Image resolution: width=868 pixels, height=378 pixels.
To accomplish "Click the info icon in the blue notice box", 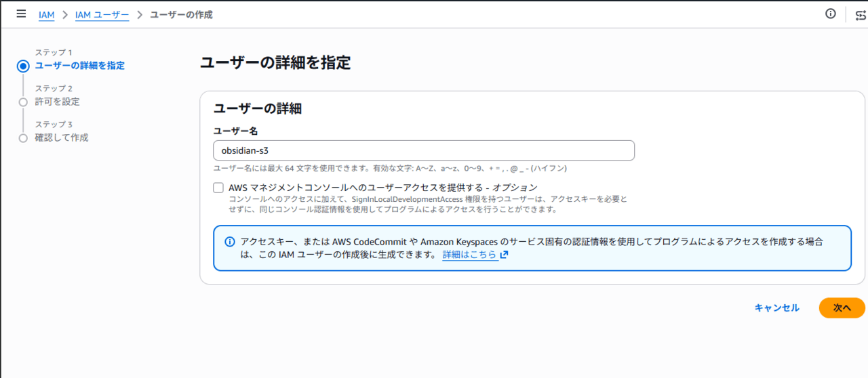I will click(229, 242).
